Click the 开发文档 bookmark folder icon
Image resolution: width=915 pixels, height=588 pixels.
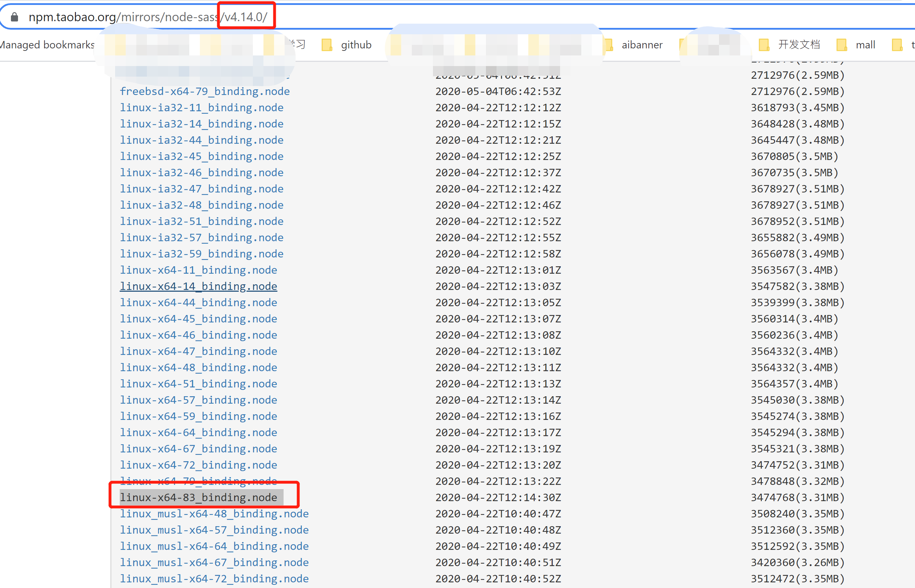point(764,44)
